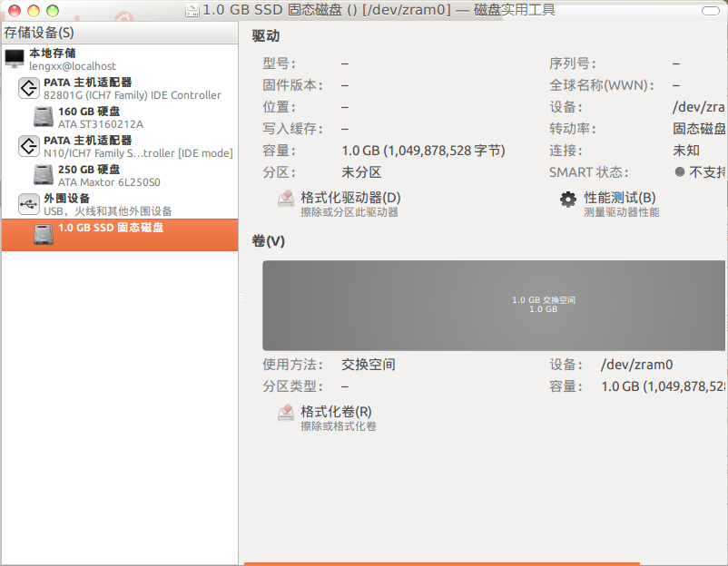The width and height of the screenshot is (728, 566).
Task: Click the grey SMART status indicator dot
Action: coord(679,172)
